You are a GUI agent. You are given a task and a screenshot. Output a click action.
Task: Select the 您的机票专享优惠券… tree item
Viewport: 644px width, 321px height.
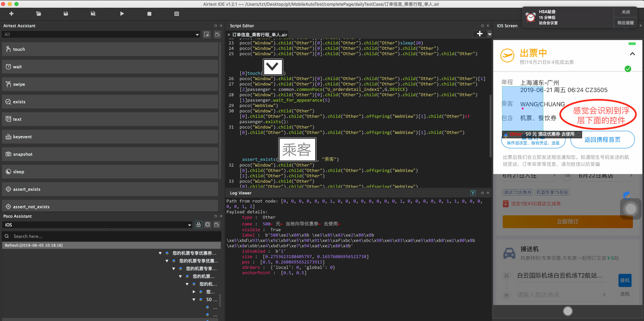[x=194, y=253]
